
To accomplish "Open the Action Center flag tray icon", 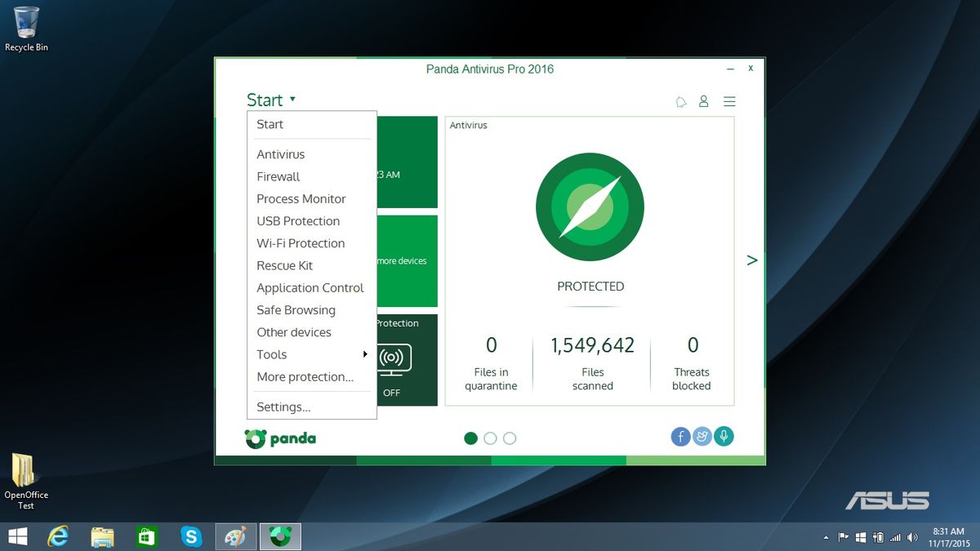I will [x=844, y=538].
